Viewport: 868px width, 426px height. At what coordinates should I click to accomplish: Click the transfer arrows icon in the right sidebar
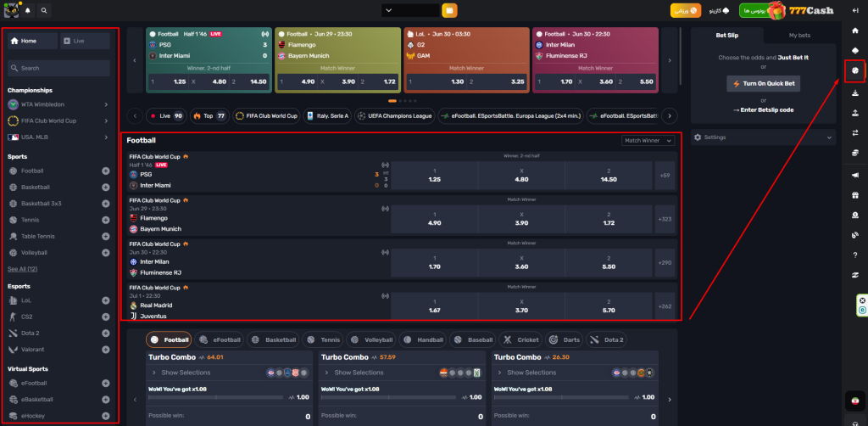(854, 132)
